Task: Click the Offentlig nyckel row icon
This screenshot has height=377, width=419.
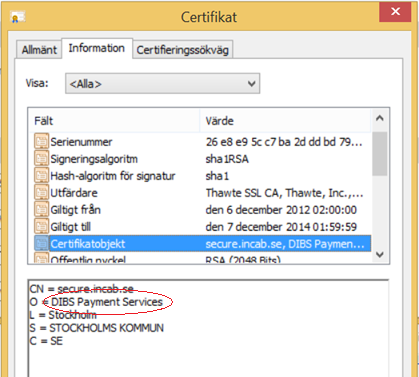Action: point(41,258)
